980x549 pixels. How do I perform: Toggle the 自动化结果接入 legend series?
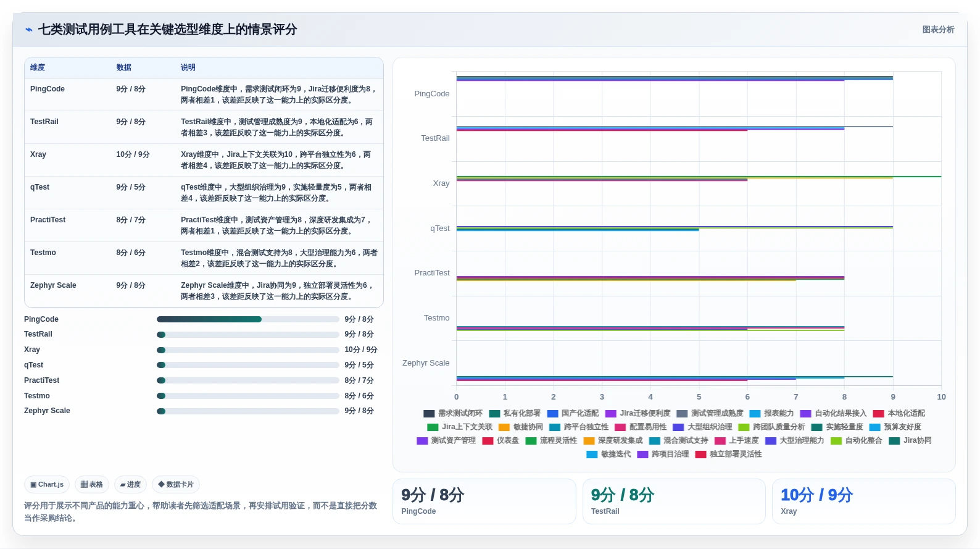point(833,414)
